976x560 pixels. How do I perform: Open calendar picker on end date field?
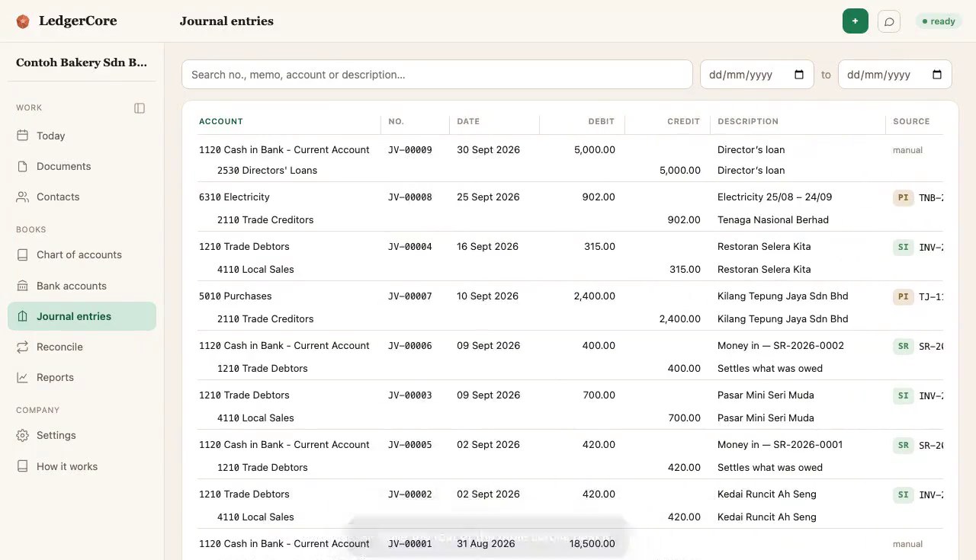pyautogui.click(x=937, y=75)
